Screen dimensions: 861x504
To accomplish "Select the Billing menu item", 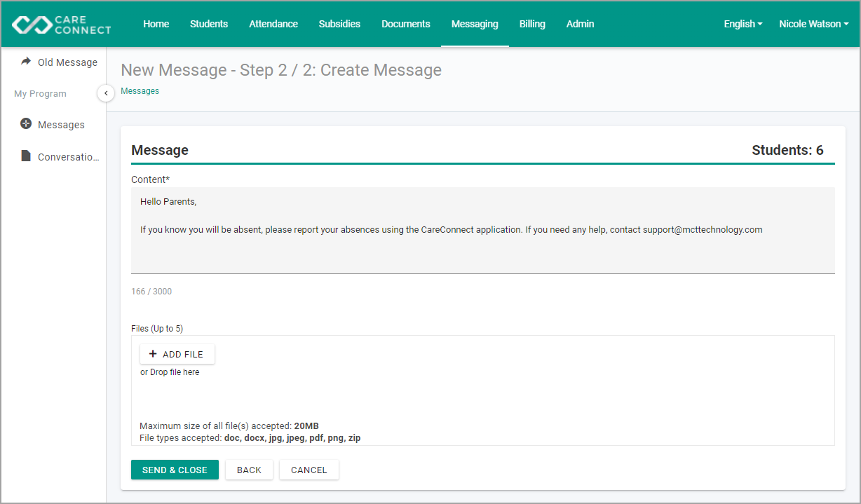I will pos(532,24).
